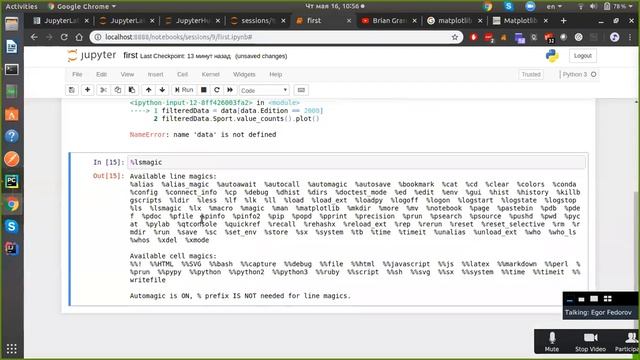
Task: Move the selected cell down
Action: [x=162, y=90]
